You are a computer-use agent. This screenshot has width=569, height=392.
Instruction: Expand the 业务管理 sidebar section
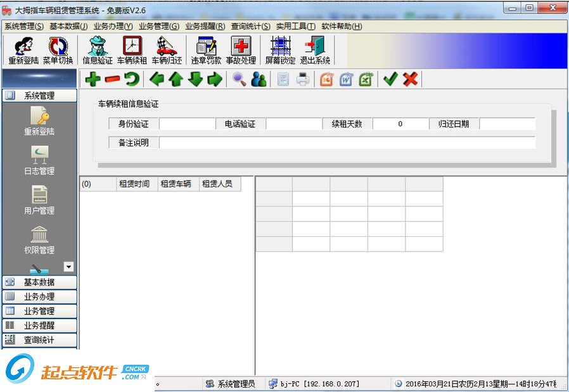[39, 311]
